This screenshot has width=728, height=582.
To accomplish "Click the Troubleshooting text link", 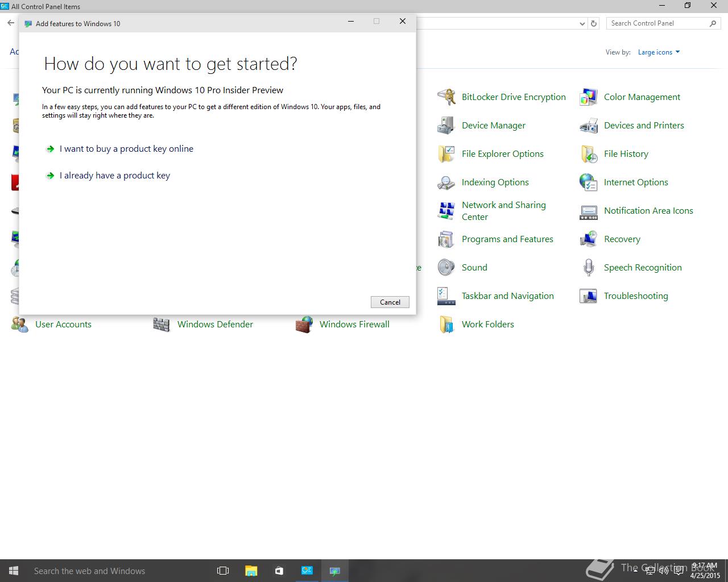I will click(x=636, y=296).
